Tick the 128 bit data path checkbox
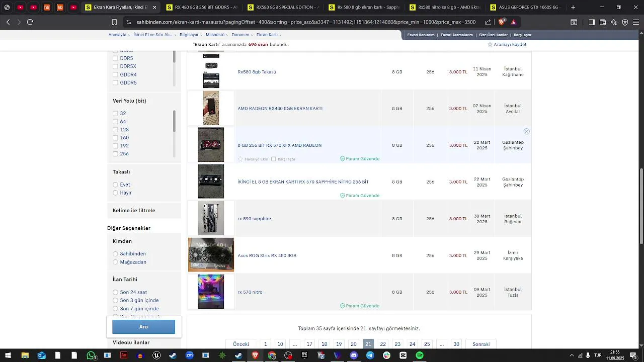The image size is (644, 362). (x=115, y=130)
